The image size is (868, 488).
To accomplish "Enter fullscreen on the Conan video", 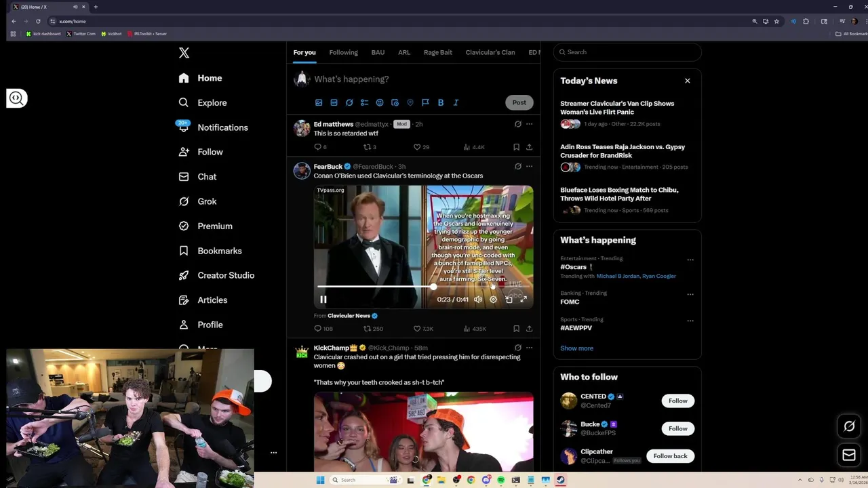I will [524, 299].
